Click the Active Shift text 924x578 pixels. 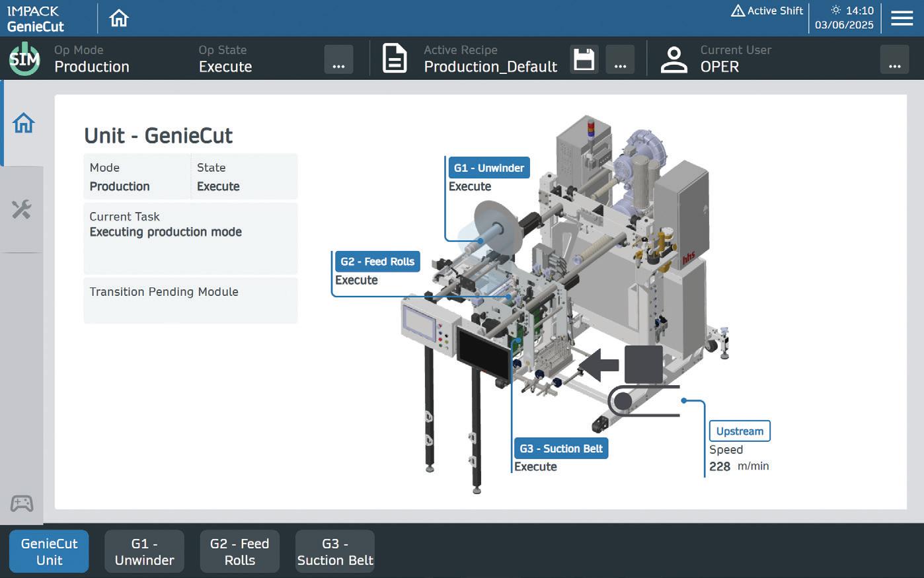tap(775, 11)
